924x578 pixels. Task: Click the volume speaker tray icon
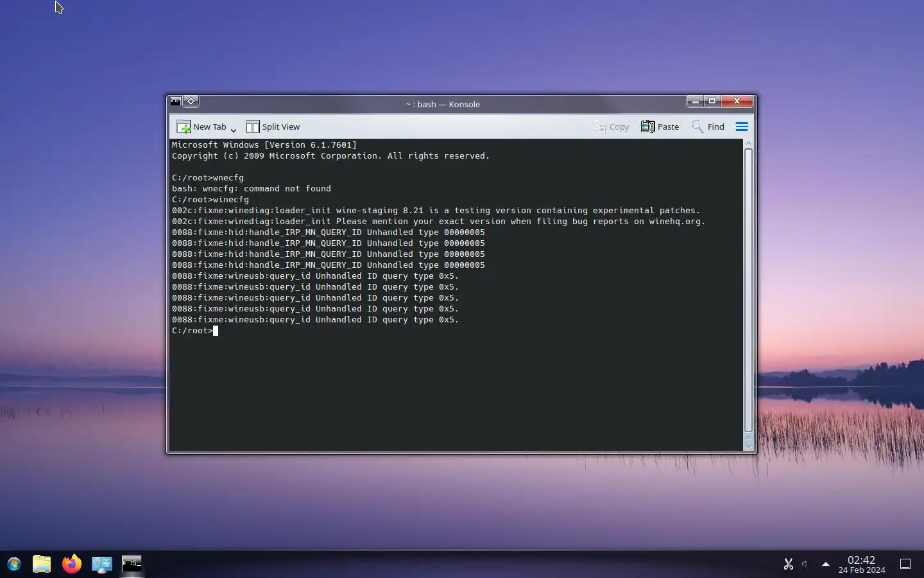click(805, 564)
